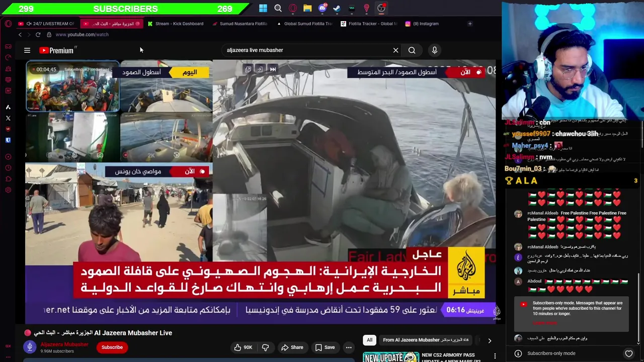Open Windows taskbar search
Screen dimensions: 644x362
click(x=278, y=8)
